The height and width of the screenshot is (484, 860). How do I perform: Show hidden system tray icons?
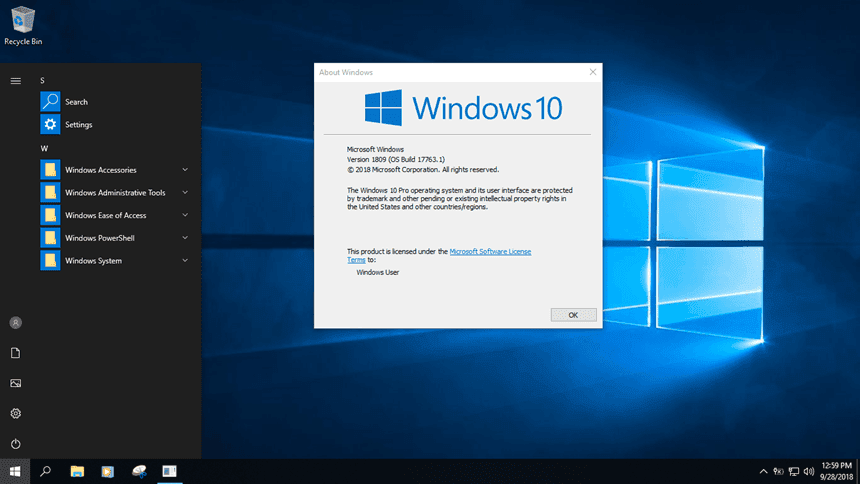coord(763,471)
